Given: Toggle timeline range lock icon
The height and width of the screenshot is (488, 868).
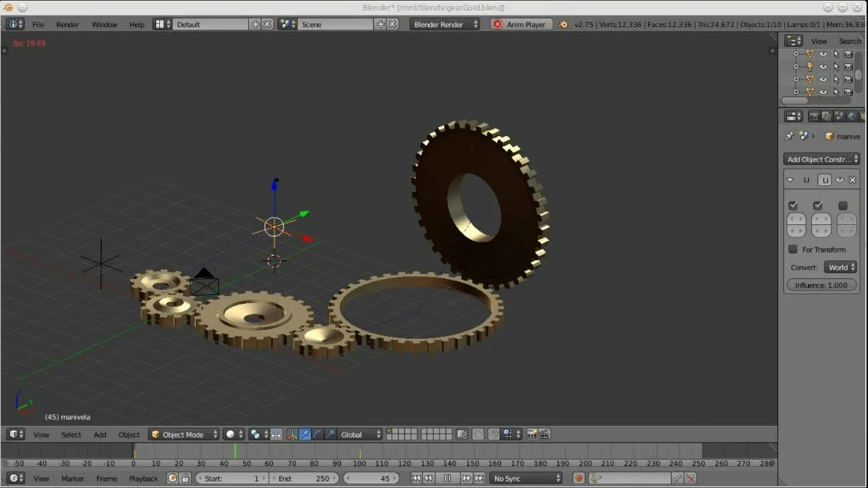Looking at the screenshot, I should [185, 479].
